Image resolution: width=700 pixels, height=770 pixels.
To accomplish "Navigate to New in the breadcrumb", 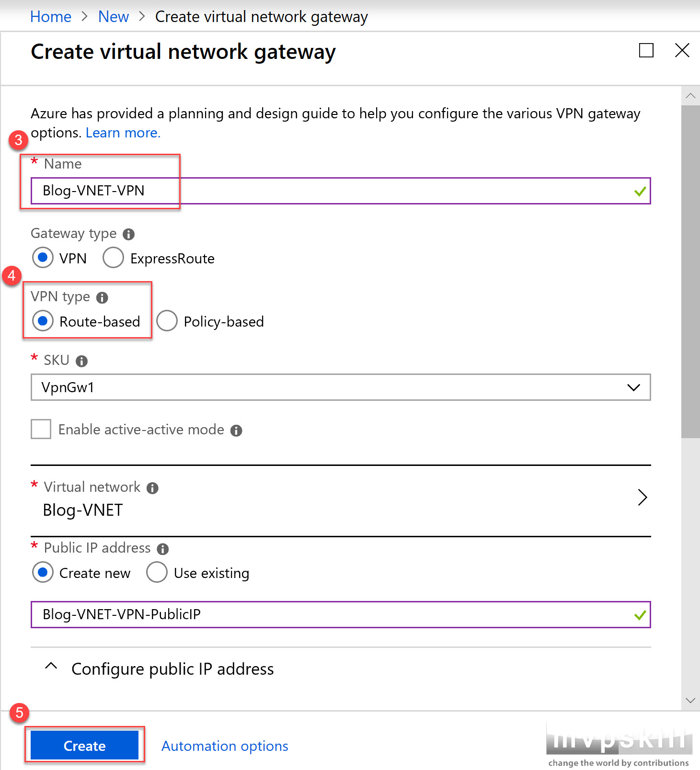I will (x=114, y=17).
